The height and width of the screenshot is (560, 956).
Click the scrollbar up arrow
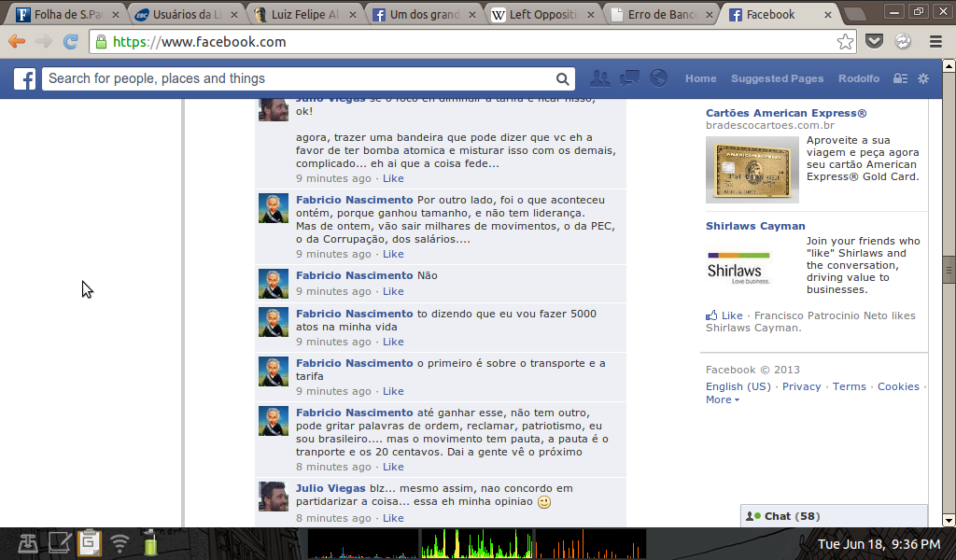(949, 64)
